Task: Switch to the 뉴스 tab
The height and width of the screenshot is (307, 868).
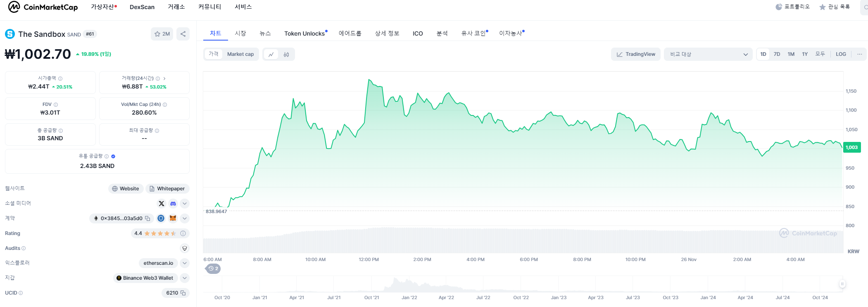Action: click(x=265, y=33)
